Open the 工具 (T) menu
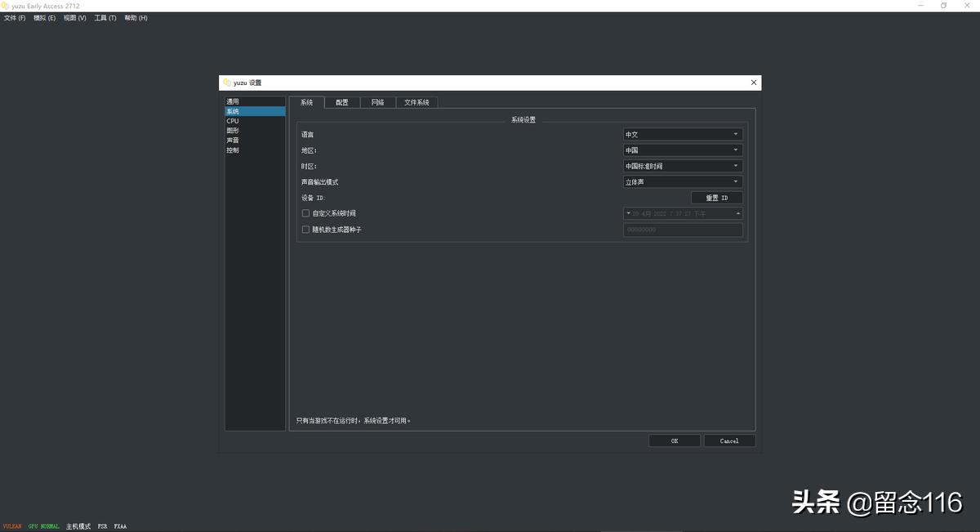Viewport: 980px width, 532px height. 105,18
